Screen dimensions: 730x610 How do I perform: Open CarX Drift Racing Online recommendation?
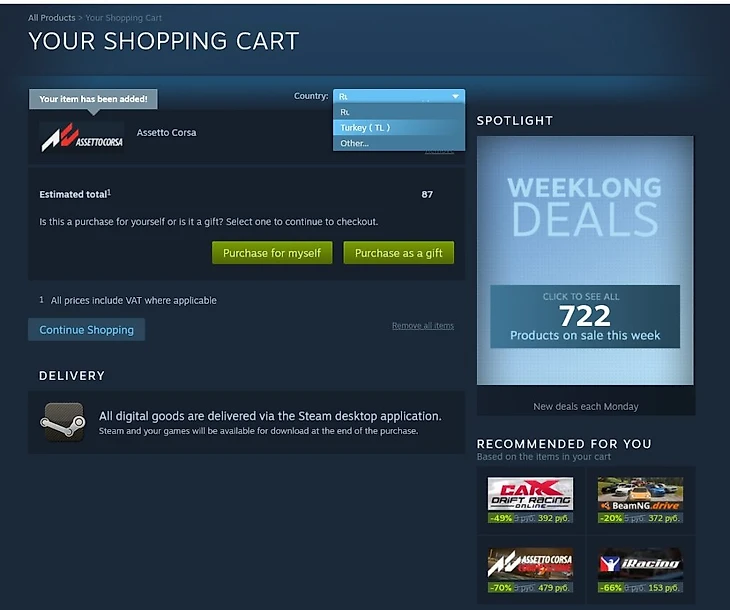[530, 494]
